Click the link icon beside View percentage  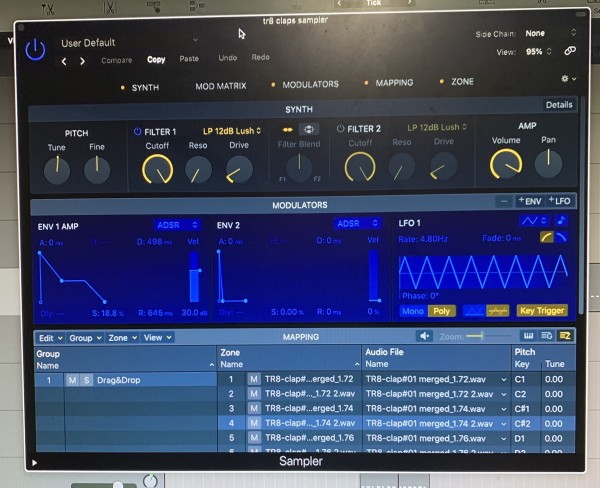(x=571, y=51)
